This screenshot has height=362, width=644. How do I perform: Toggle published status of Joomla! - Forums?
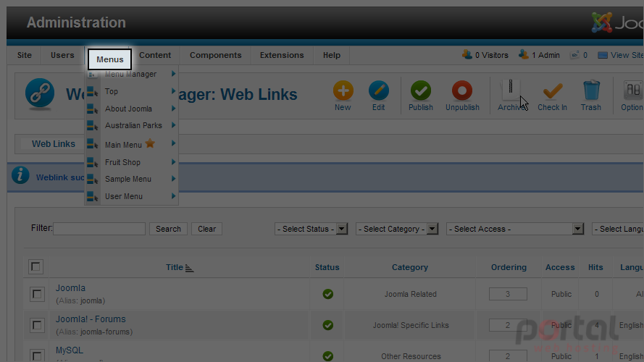[x=327, y=325]
